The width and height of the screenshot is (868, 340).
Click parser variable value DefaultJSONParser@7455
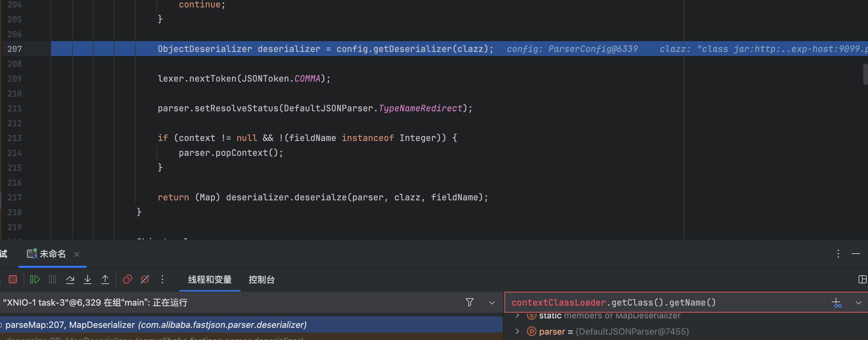[x=632, y=332]
